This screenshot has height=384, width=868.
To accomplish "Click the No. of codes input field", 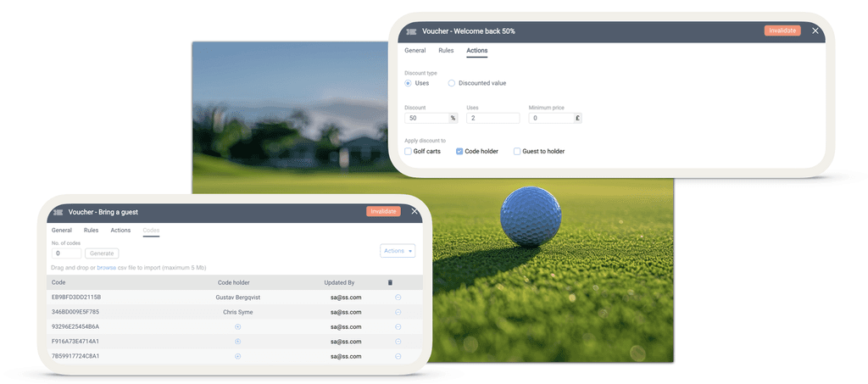I will (66, 253).
